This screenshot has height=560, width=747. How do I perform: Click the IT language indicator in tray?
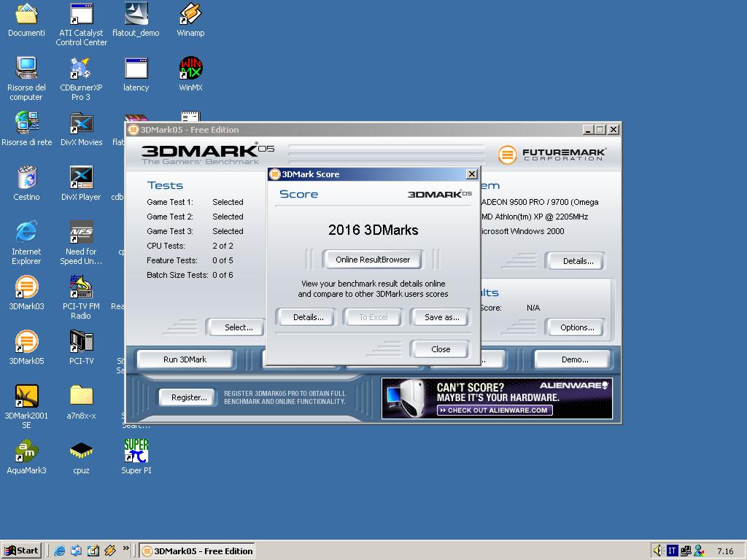672,551
